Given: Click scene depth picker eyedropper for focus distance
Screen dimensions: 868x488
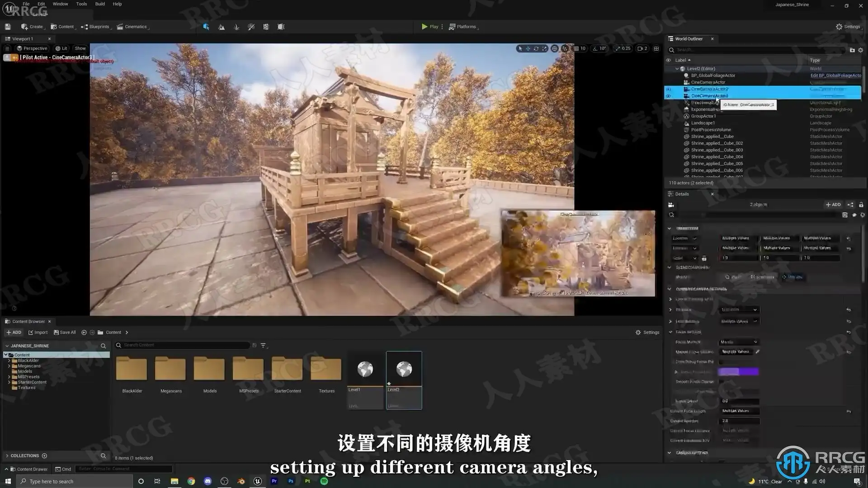Looking at the screenshot, I should tap(758, 352).
